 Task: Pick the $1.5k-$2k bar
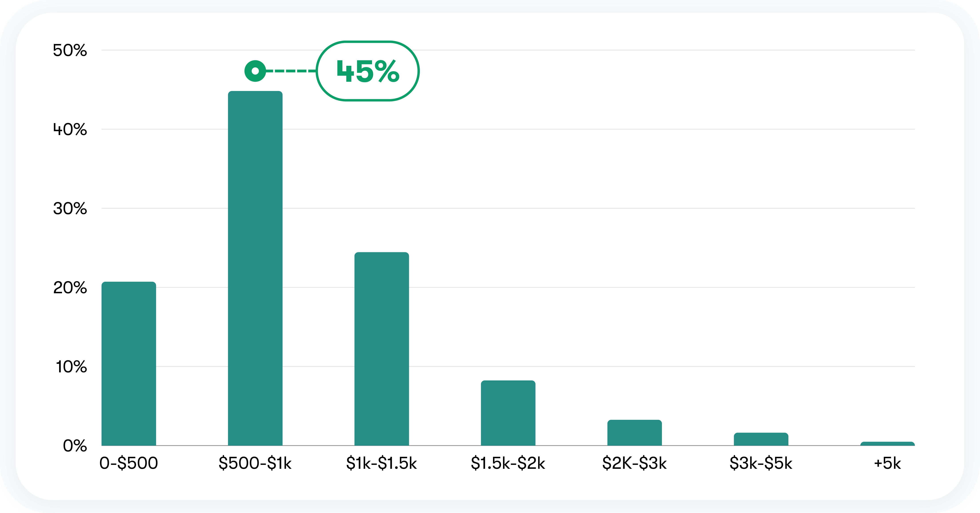click(508, 413)
